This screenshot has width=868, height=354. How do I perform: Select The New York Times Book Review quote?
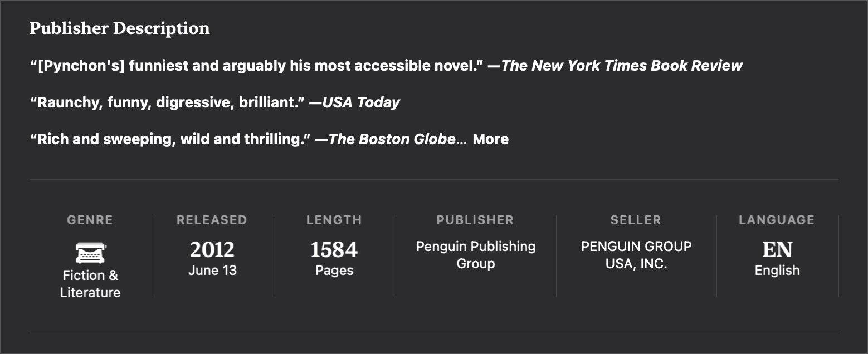(386, 66)
